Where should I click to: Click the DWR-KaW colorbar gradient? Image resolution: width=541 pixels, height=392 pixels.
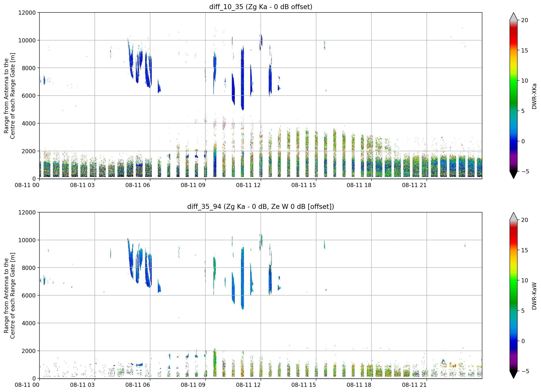[513, 295]
